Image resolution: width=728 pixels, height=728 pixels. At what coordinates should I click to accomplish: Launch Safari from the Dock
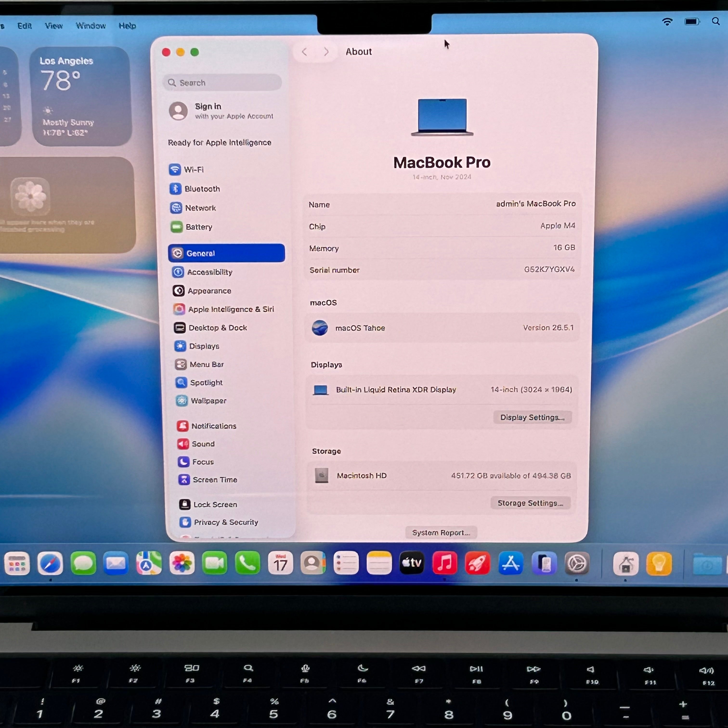tap(50, 563)
